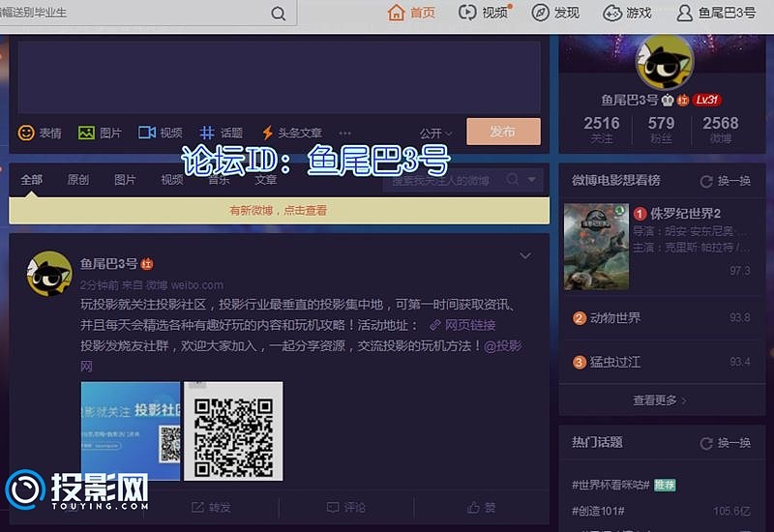The height and width of the screenshot is (532, 774).
Task: Switch to the 原创 feed tab
Action: 78,180
